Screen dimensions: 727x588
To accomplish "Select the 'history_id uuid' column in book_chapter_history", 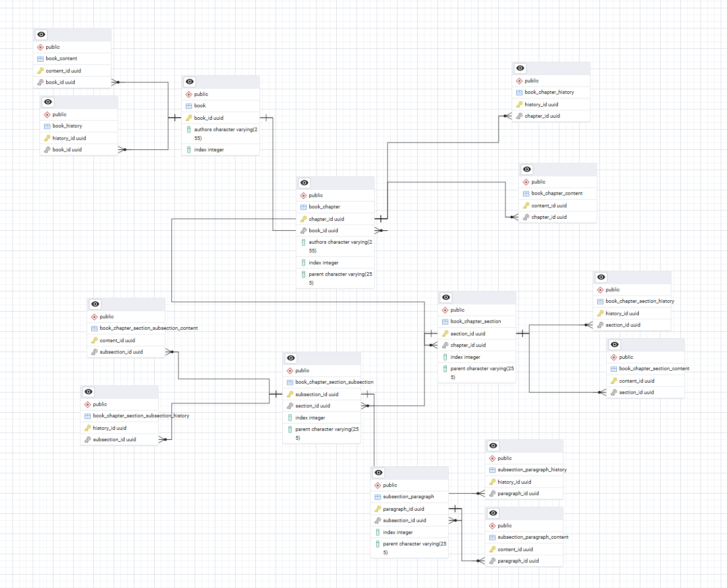I will [551, 105].
